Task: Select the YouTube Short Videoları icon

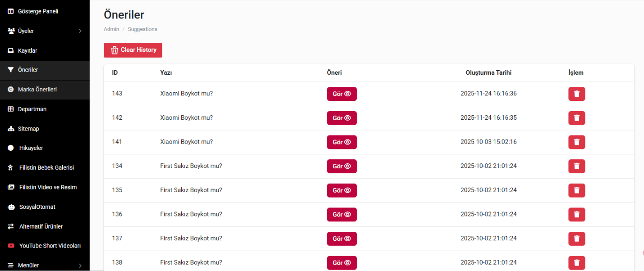Action: tap(11, 246)
